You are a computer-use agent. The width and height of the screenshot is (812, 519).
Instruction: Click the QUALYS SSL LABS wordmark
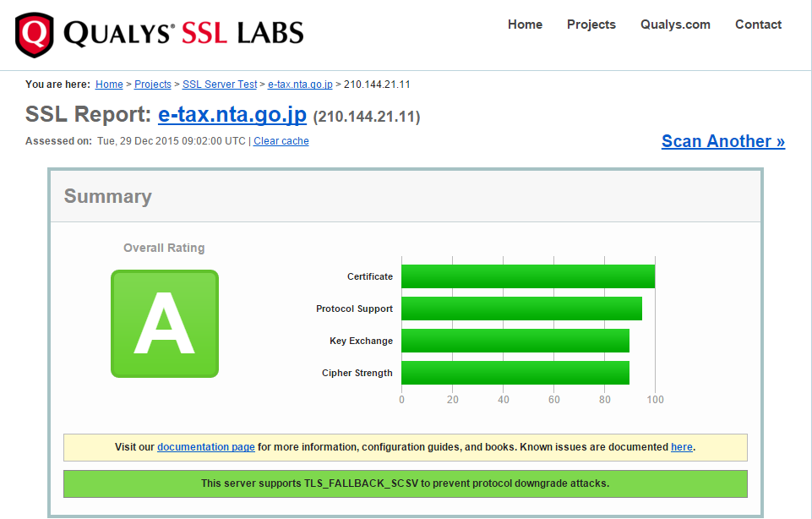click(183, 34)
